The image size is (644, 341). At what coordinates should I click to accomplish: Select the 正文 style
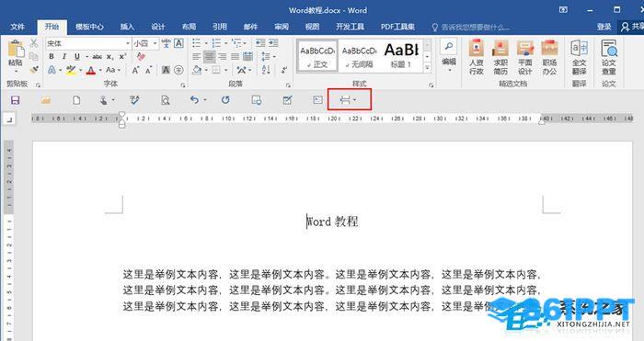pyautogui.click(x=317, y=56)
